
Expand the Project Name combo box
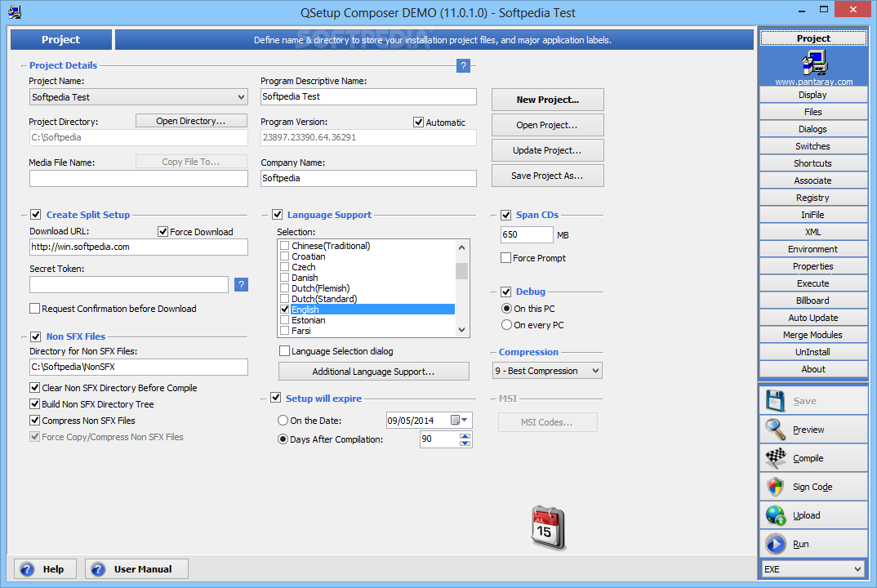(x=241, y=97)
